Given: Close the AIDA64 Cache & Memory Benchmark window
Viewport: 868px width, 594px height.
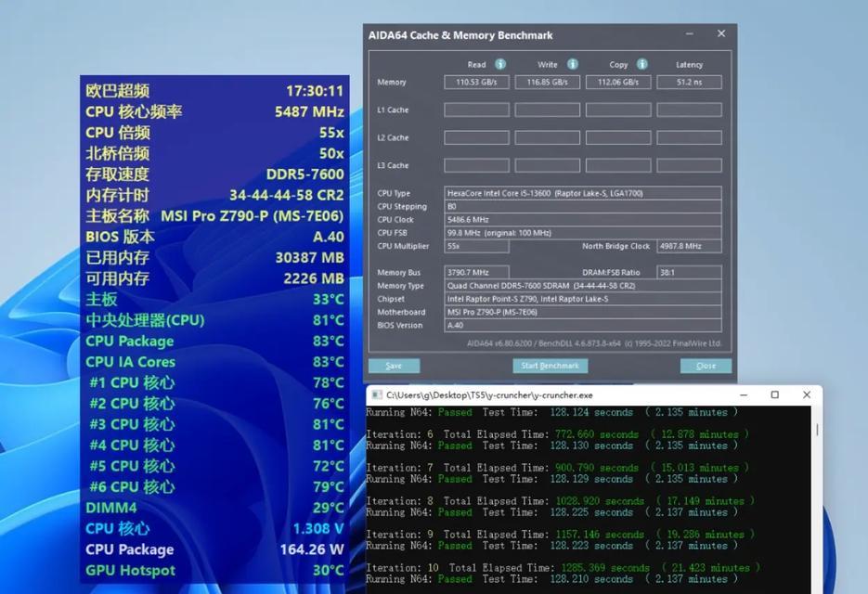Looking at the screenshot, I should [x=721, y=33].
